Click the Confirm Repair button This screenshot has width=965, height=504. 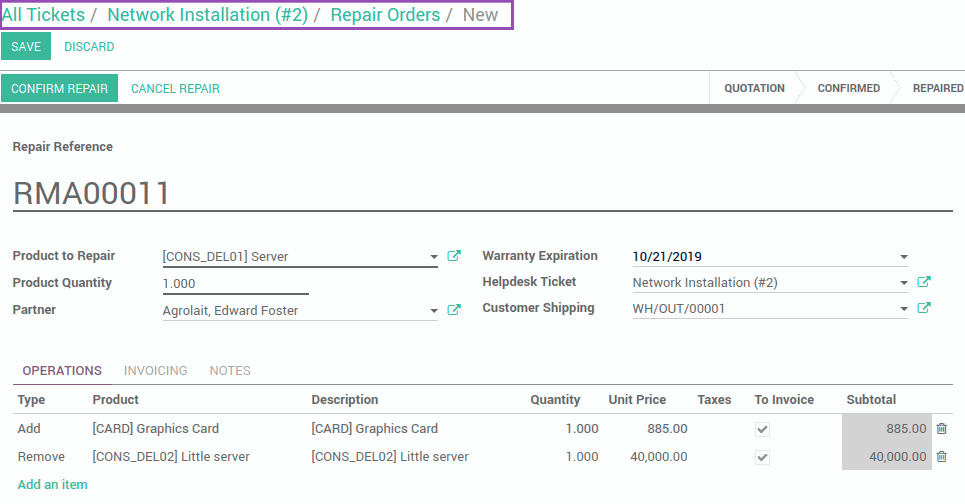tap(59, 89)
